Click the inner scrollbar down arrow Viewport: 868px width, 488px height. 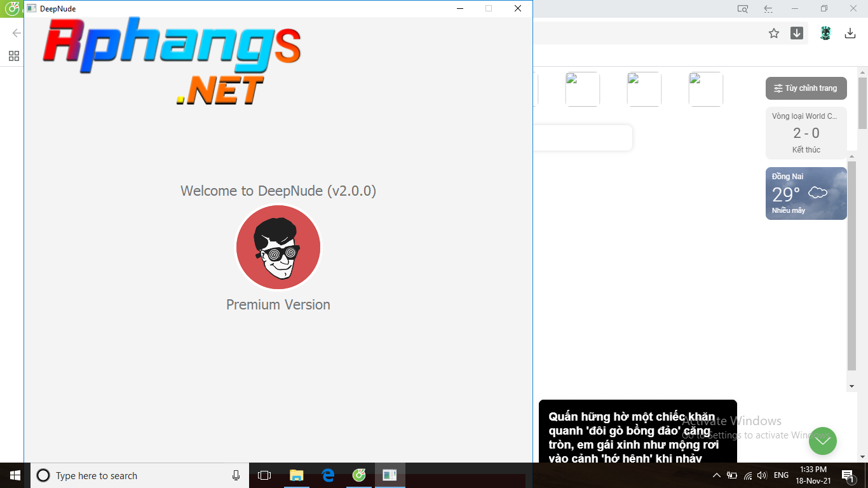coord(851,386)
